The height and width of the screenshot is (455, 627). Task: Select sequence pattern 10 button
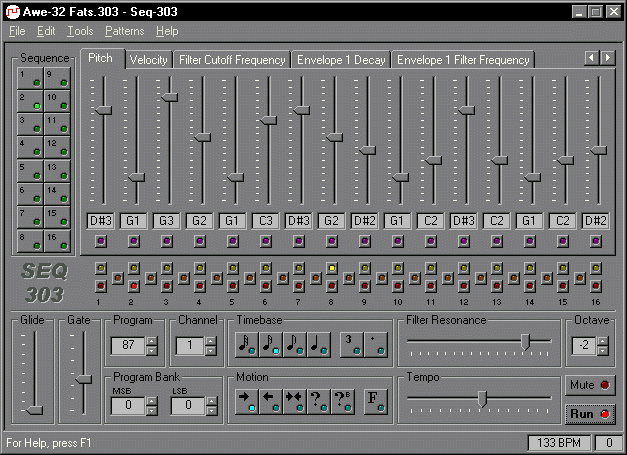[x=57, y=101]
